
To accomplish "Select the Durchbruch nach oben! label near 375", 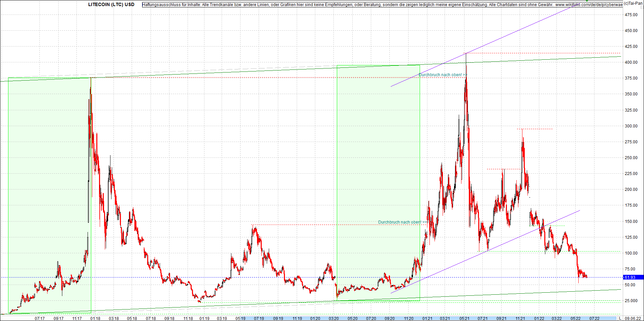I will pos(443,75).
